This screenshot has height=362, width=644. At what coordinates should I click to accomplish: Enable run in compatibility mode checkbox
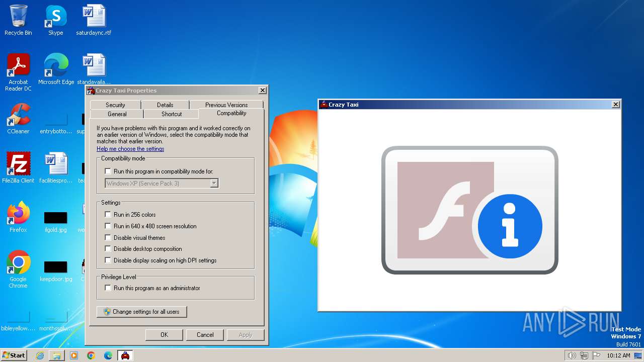[108, 171]
